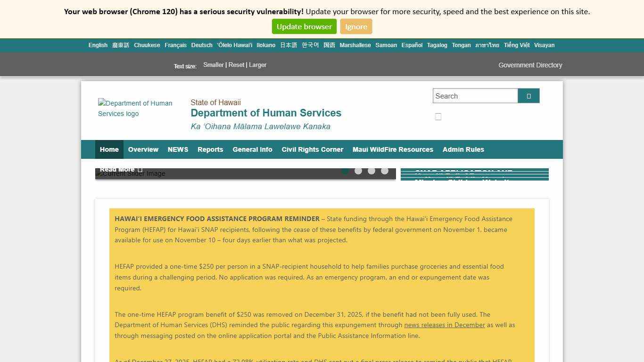Select the Español language option
Screen dimensions: 644x362
412,45
